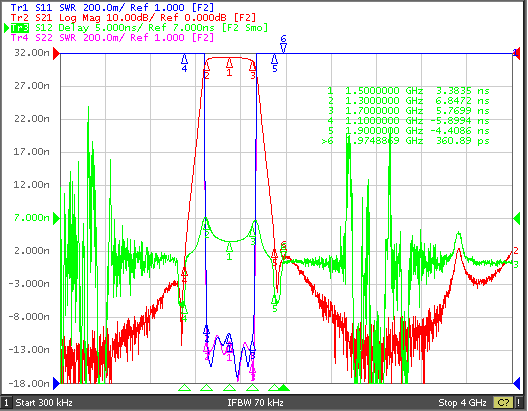Click the yellow C? correction indicator
The height and width of the screenshot is (411, 528).
click(x=503, y=403)
